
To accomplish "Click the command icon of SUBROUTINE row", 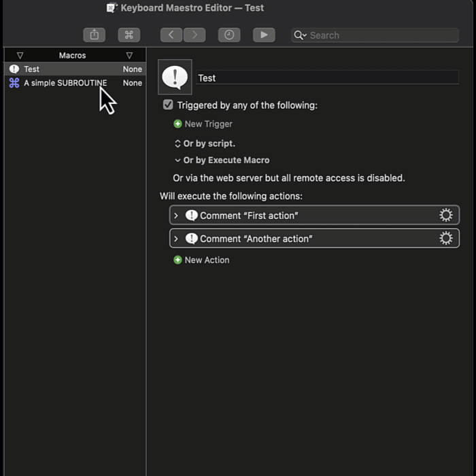I will pyautogui.click(x=14, y=83).
